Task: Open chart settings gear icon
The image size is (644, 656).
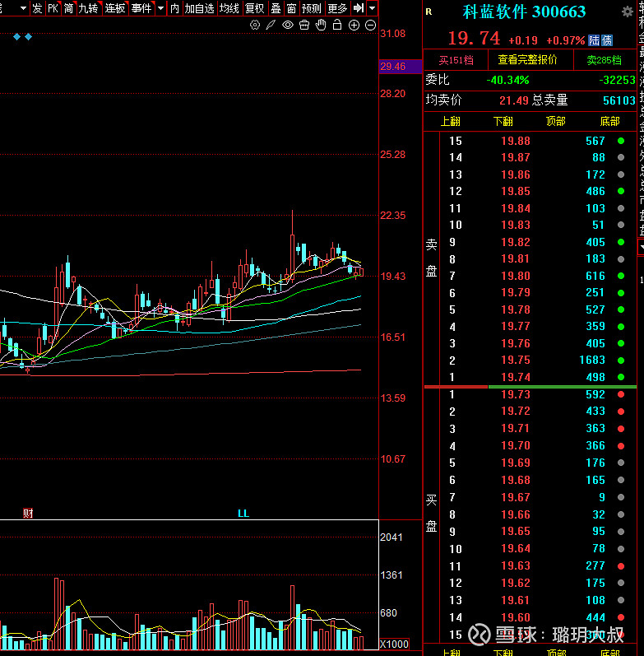Action: [x=255, y=25]
